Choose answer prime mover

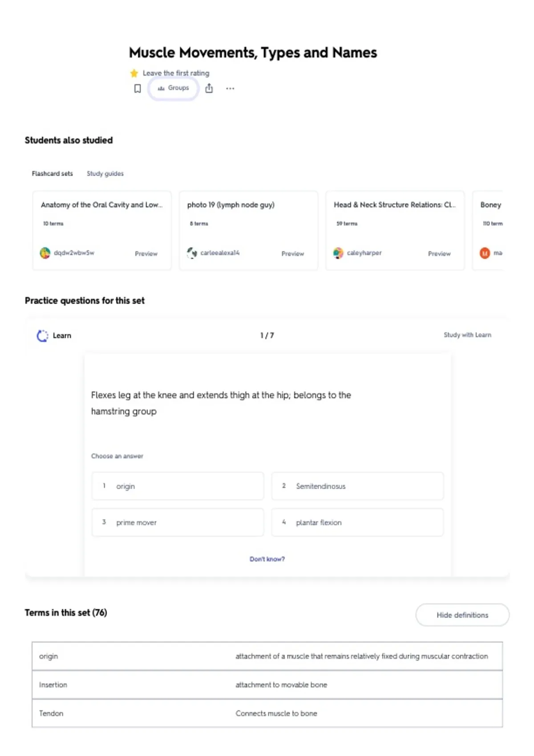[178, 522]
